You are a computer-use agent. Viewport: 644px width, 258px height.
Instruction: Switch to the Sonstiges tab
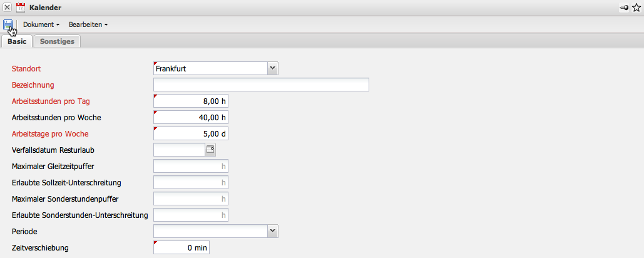[x=57, y=41]
